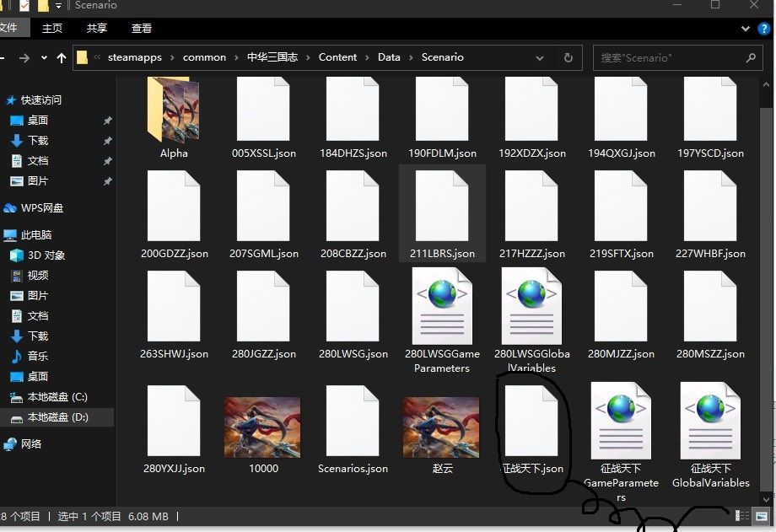776x532 pixels.
Task: Select the 184DHZS.json file icon
Action: point(353,109)
